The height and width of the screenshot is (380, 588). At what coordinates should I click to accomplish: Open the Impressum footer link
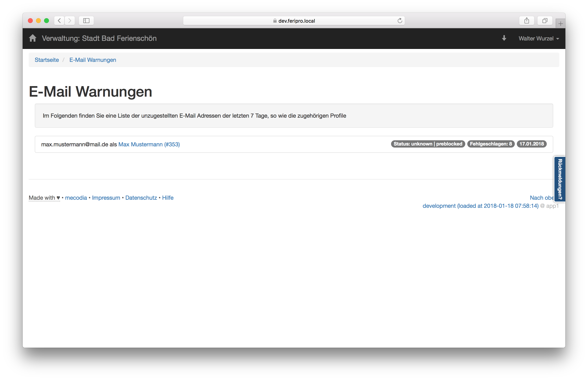click(106, 198)
